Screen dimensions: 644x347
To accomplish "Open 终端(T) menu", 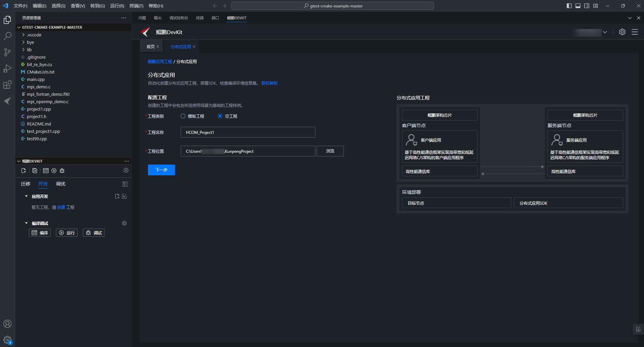I will [136, 6].
